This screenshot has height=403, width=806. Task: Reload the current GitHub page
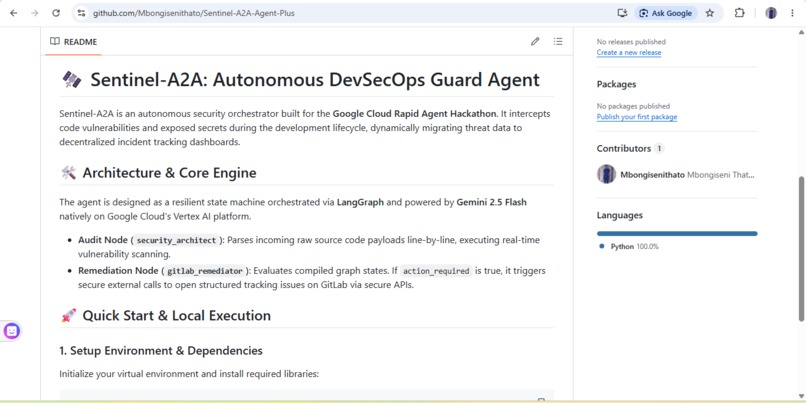[56, 13]
